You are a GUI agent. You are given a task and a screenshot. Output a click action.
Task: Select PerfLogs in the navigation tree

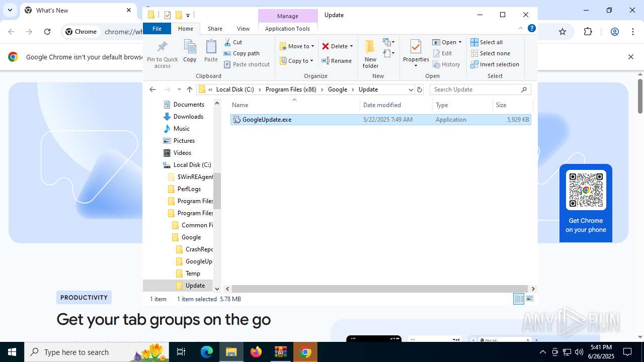click(189, 189)
